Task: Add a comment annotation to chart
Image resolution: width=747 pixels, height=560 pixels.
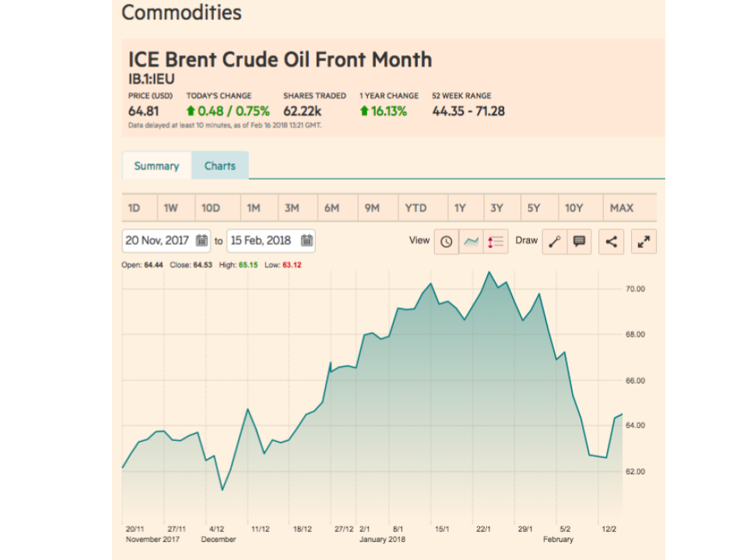Action: click(579, 241)
